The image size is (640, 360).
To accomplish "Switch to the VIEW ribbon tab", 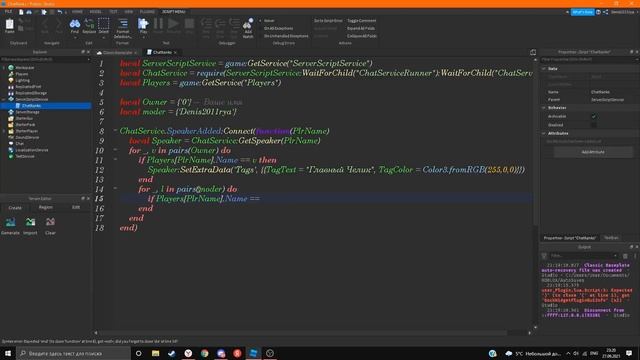I will click(129, 12).
